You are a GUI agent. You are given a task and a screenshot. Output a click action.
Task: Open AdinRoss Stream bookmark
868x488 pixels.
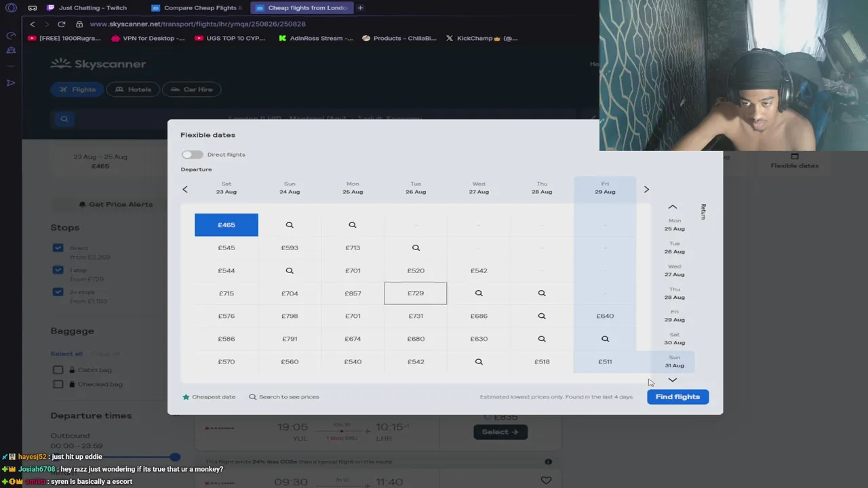click(316, 39)
